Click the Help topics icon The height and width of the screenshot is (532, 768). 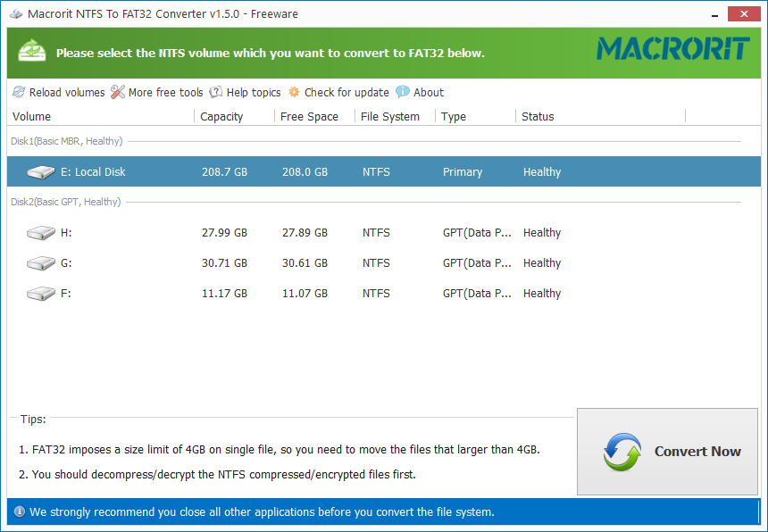coord(215,92)
